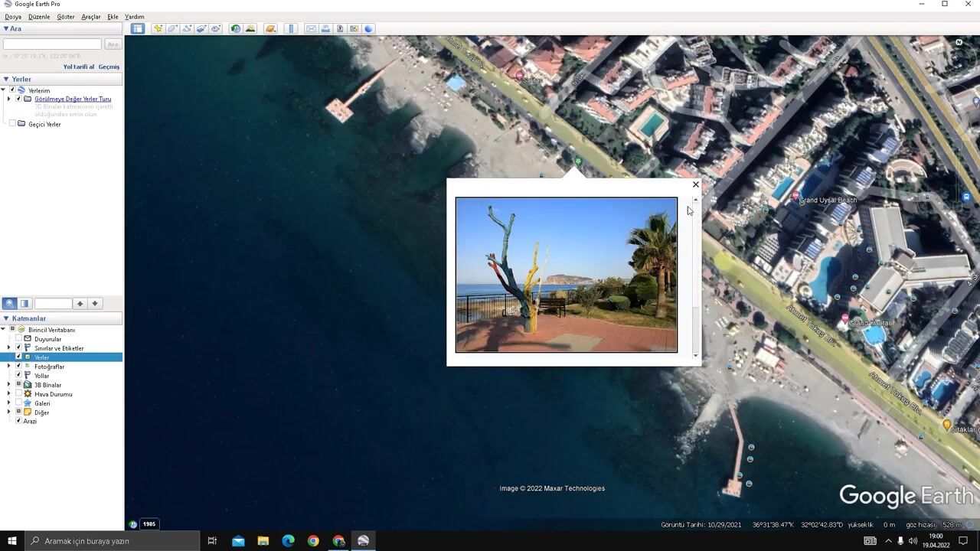The height and width of the screenshot is (551, 980).
Task: Expand Görülmeye Değer Yerler Turu folder
Action: pos(9,99)
